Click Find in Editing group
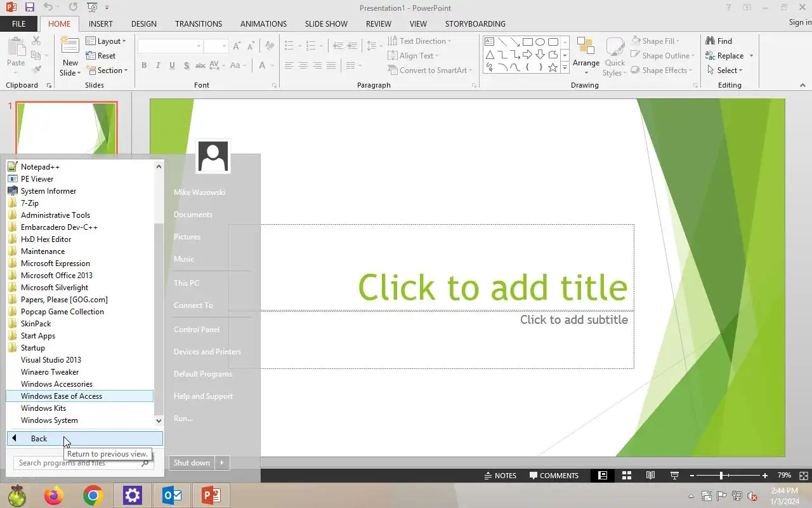This screenshot has height=508, width=812. [719, 41]
